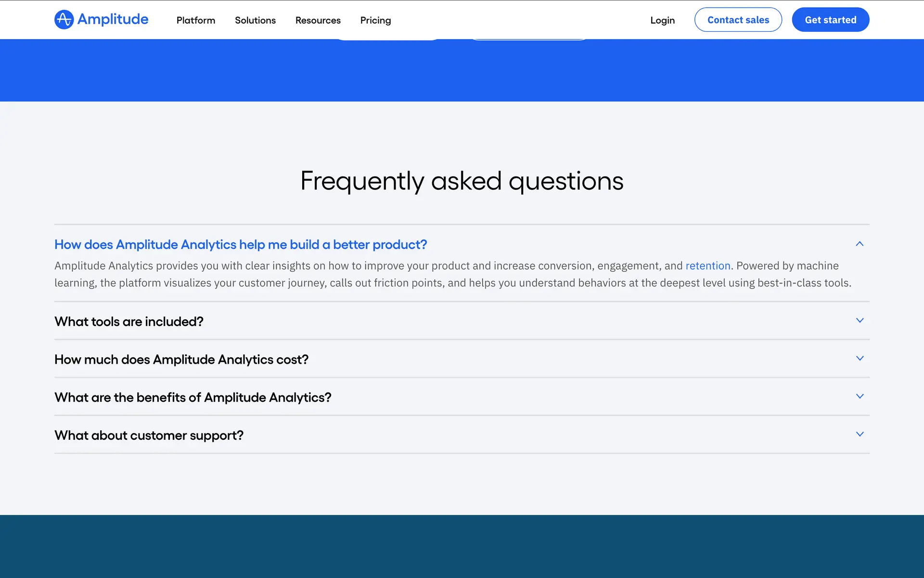Click the Amplitude wordmark in header
Image resolution: width=924 pixels, height=578 pixels.
[113, 19]
